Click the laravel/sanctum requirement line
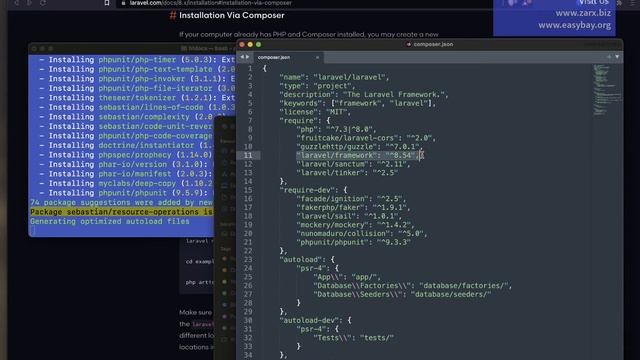Screen dimensions: 640x360 (353, 164)
